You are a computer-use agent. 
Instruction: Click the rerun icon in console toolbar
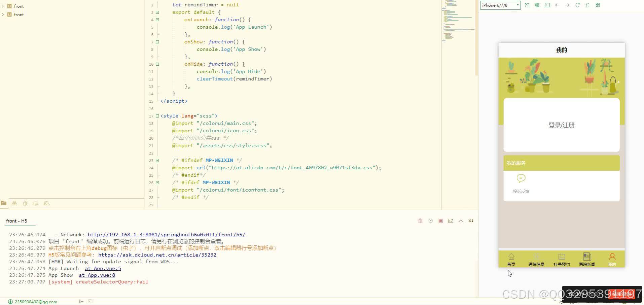[430, 221]
